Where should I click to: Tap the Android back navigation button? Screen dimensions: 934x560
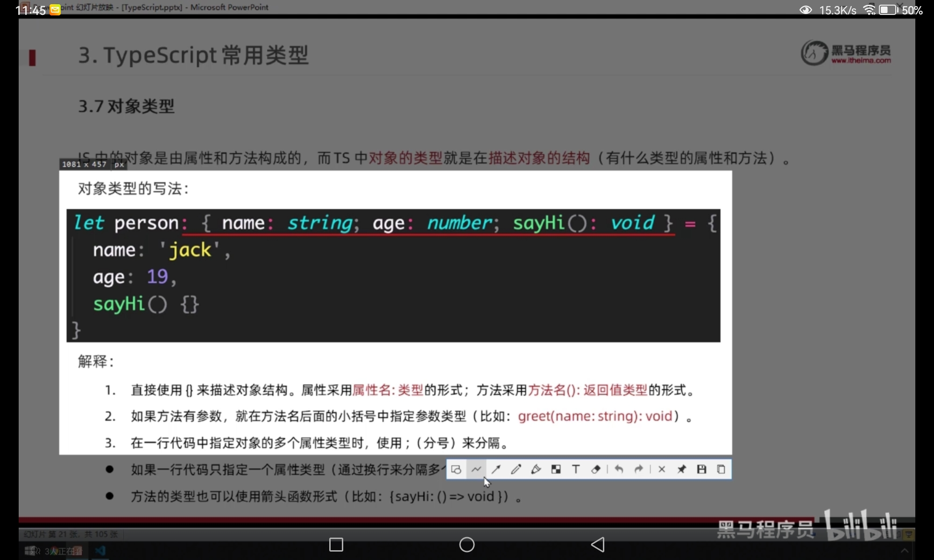[598, 545]
